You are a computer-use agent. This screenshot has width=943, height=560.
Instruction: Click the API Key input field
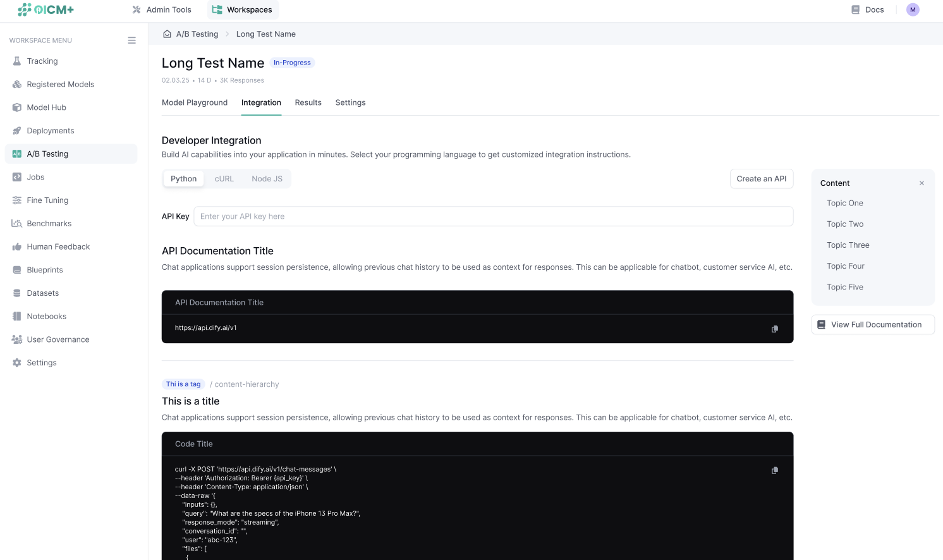(x=493, y=216)
